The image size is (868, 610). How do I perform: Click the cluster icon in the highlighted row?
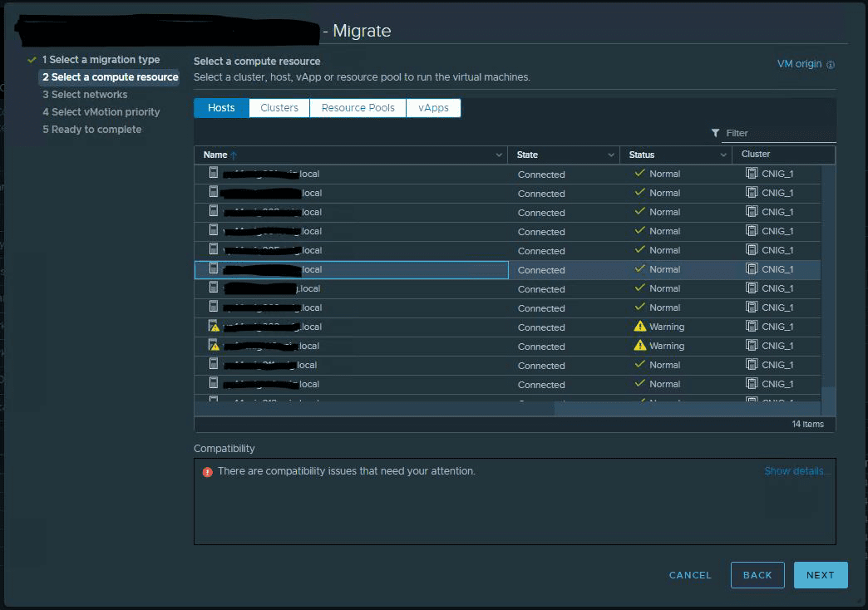coord(752,269)
